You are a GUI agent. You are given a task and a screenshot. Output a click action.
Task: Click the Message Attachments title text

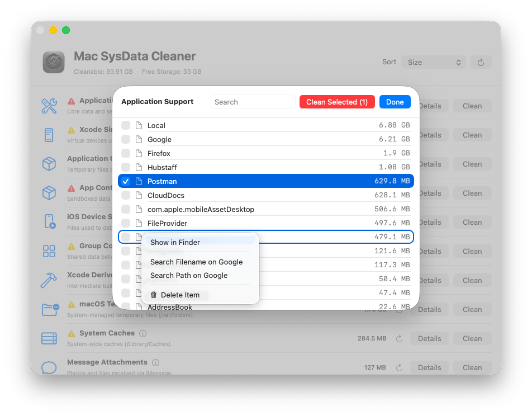[x=107, y=362]
